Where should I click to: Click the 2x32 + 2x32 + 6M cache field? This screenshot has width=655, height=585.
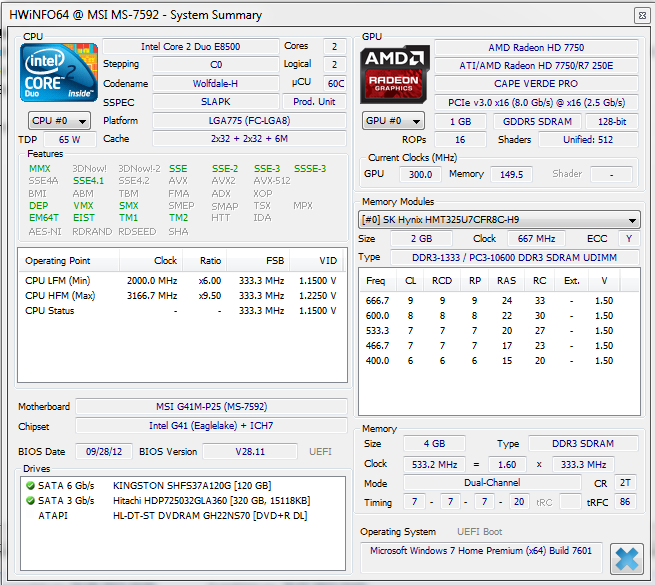click(249, 139)
